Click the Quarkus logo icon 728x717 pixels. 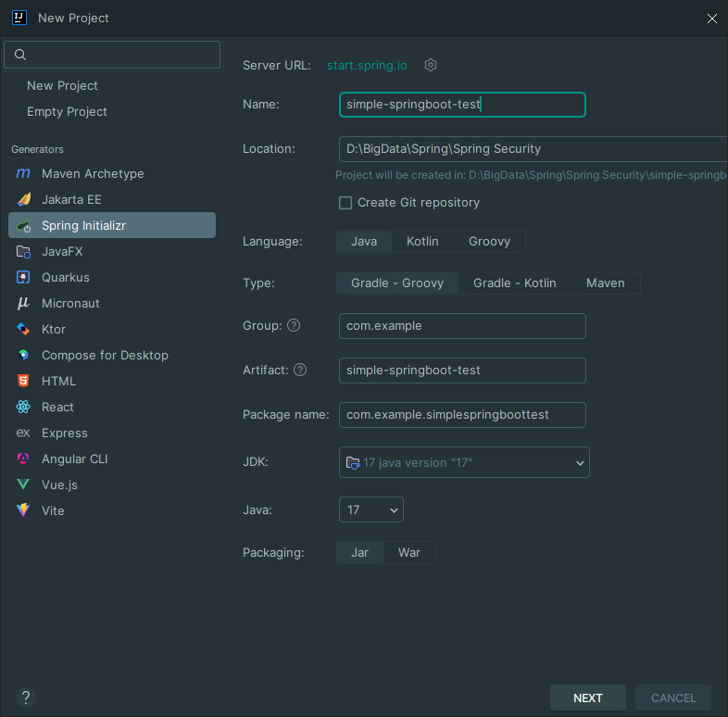coord(23,277)
